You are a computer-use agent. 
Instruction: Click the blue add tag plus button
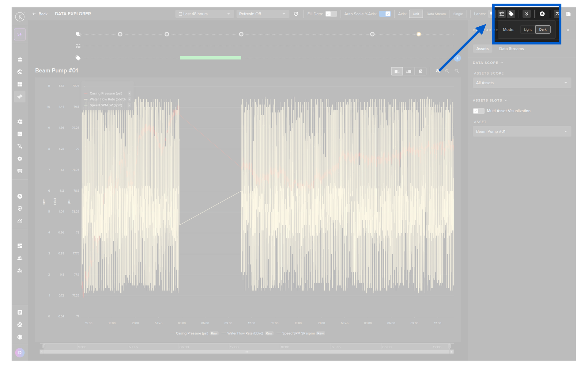pyautogui.click(x=457, y=58)
